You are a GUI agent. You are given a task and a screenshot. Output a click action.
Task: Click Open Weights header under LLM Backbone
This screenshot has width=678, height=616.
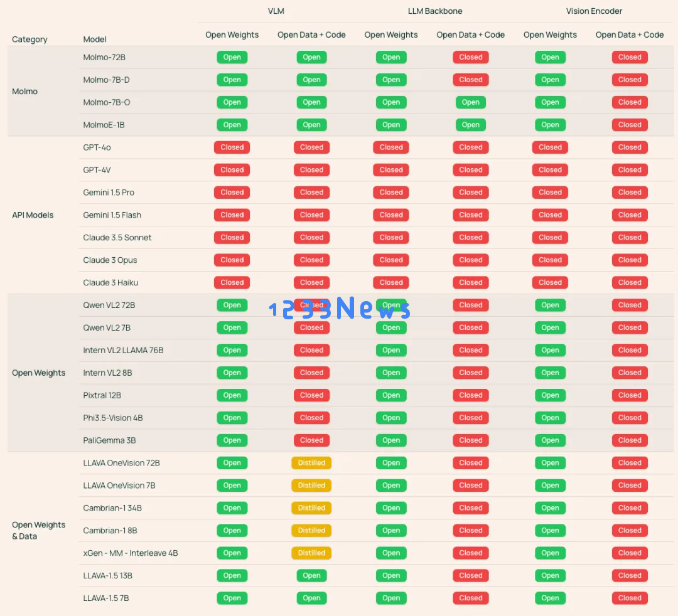[391, 35]
